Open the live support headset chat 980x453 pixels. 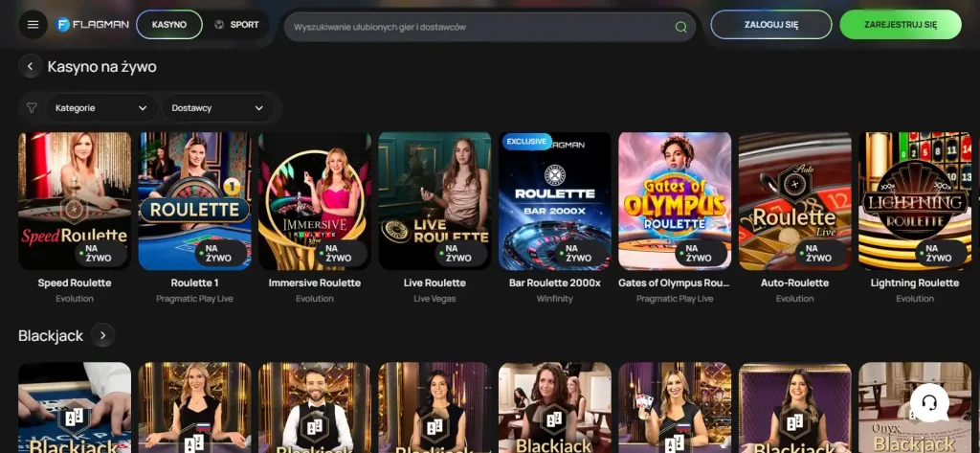click(929, 402)
